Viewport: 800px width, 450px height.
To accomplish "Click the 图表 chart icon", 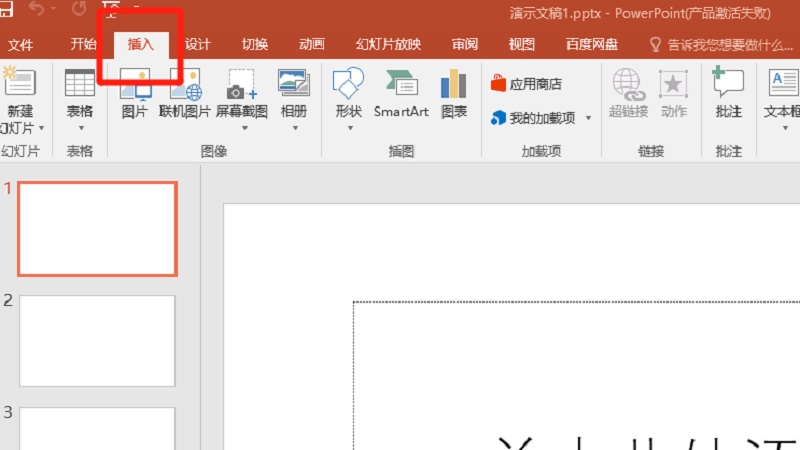I will (454, 94).
